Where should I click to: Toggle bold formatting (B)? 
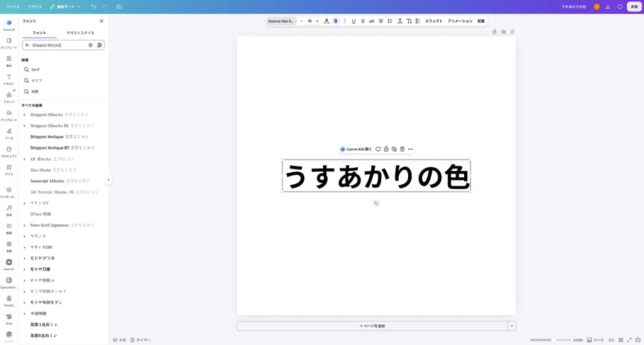point(336,21)
